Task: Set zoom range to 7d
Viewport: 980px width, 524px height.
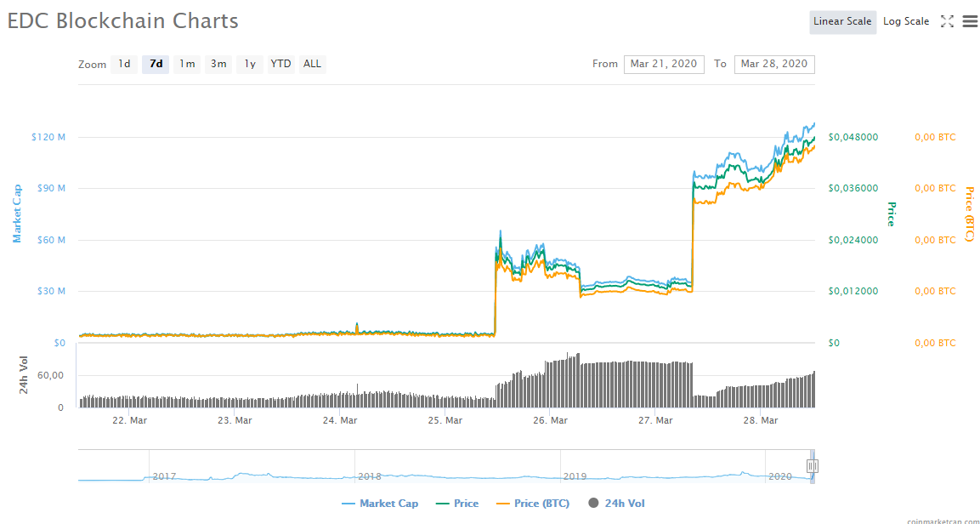Action: pos(156,64)
